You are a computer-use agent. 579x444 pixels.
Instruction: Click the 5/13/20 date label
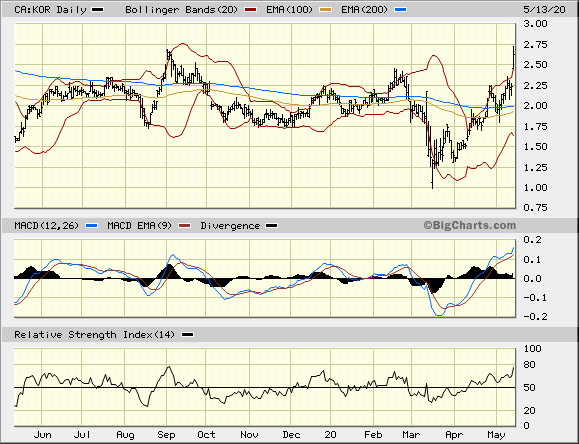[544, 10]
